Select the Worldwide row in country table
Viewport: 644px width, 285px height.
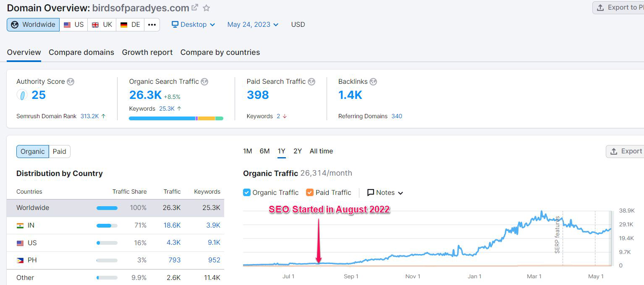pyautogui.click(x=115, y=208)
